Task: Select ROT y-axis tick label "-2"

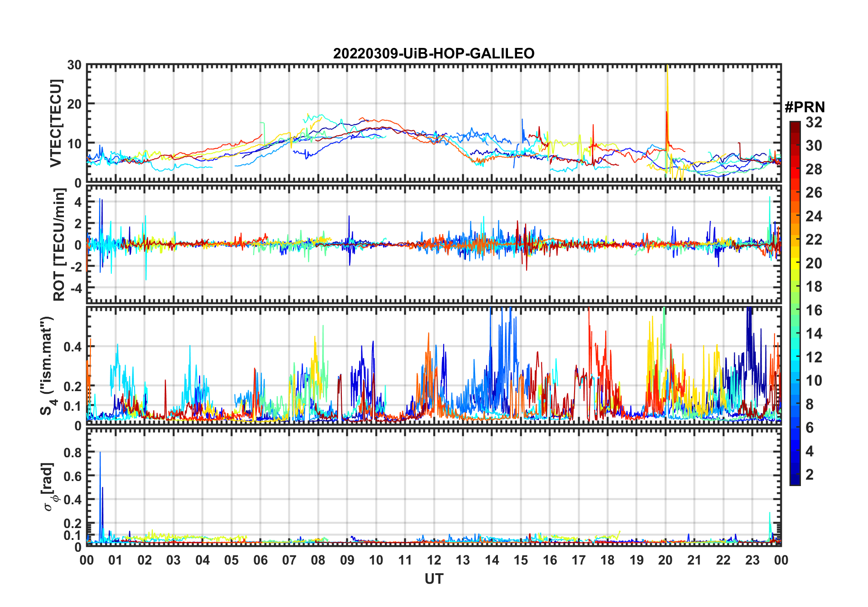Action: (x=76, y=267)
